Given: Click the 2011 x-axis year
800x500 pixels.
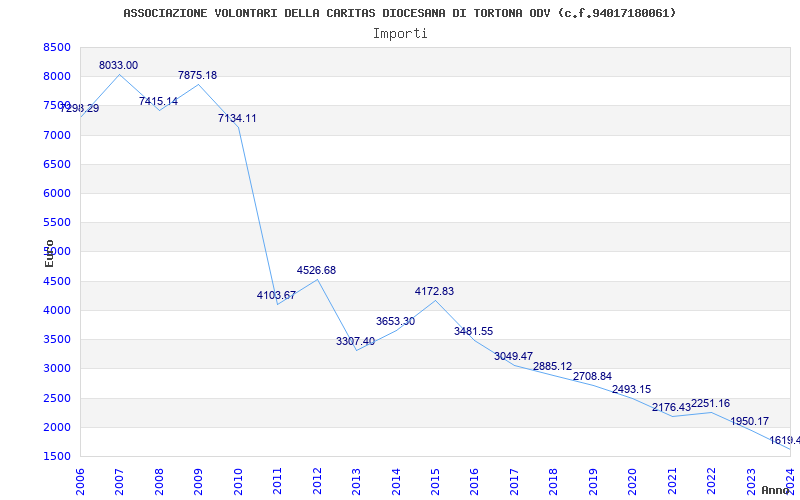Looking at the screenshot, I should click(277, 482).
